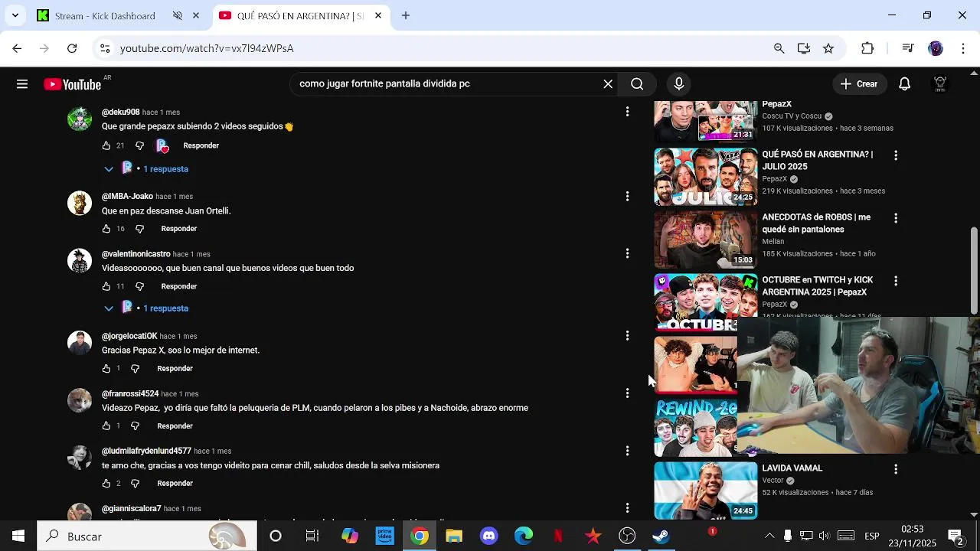Like the comment by @valentinonicastro
Viewport: 980px width, 551px height.
106,286
